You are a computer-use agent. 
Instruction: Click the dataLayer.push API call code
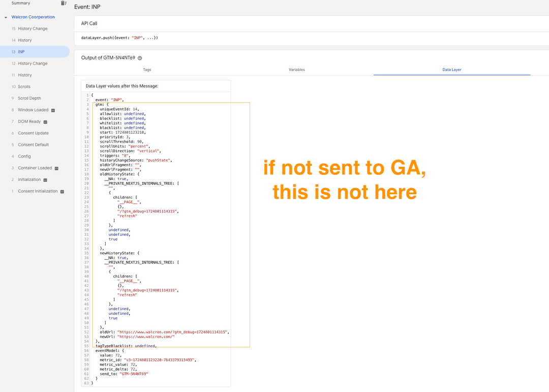[119, 38]
